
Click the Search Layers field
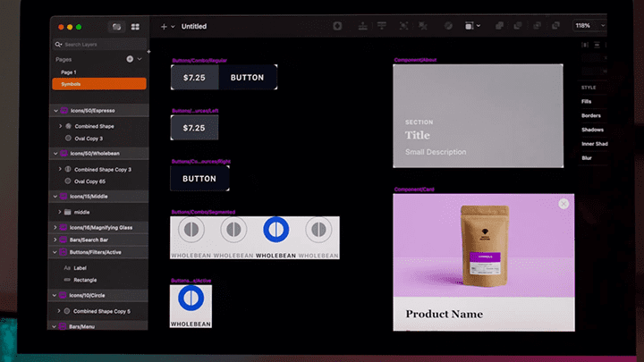(x=100, y=45)
